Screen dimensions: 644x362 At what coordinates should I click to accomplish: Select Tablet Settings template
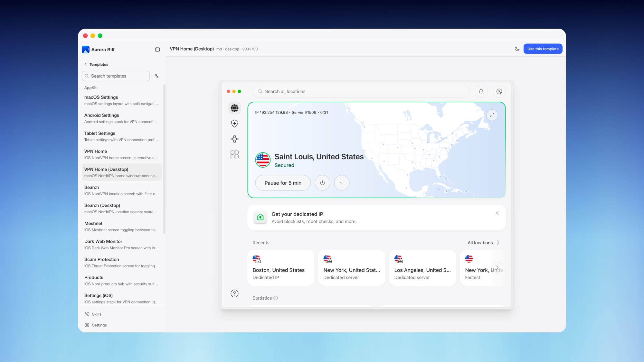[122, 136]
